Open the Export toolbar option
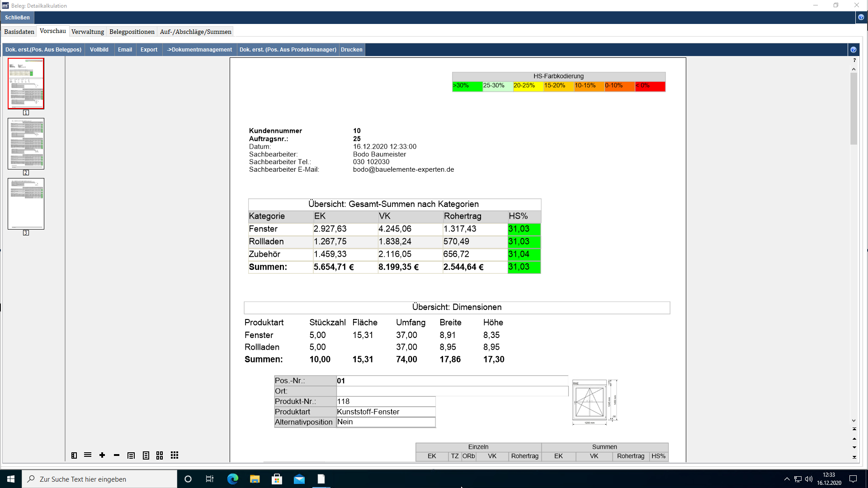 [x=149, y=50]
